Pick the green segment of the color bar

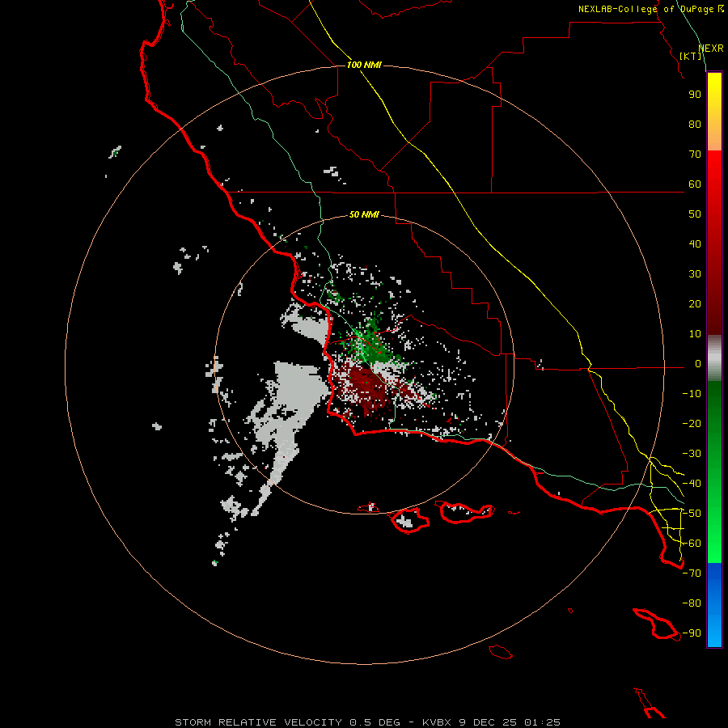pos(714,472)
